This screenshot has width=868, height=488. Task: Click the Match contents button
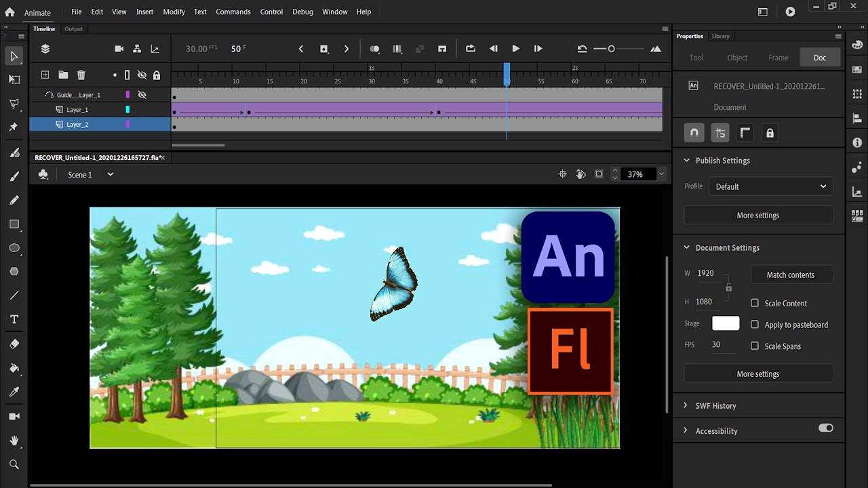(x=791, y=274)
